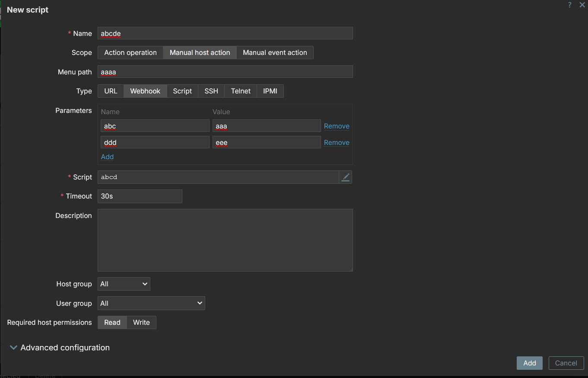Open the User group dropdown
The height and width of the screenshot is (378, 588).
(151, 304)
